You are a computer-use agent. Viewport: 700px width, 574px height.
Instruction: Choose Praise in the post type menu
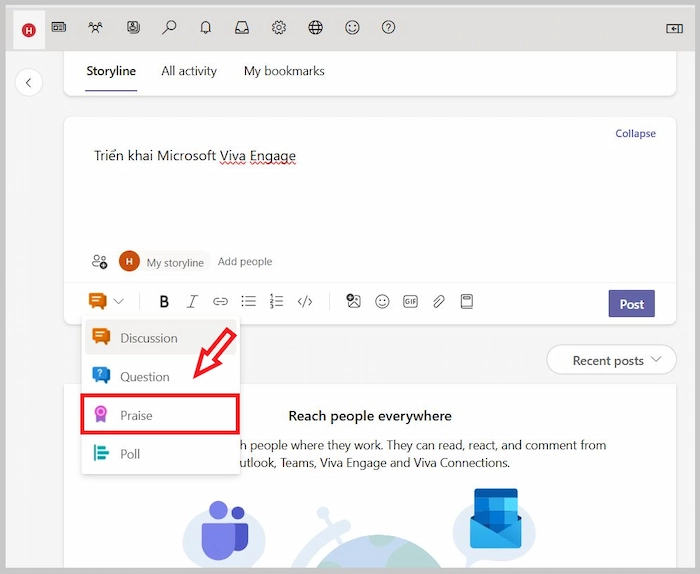point(160,415)
